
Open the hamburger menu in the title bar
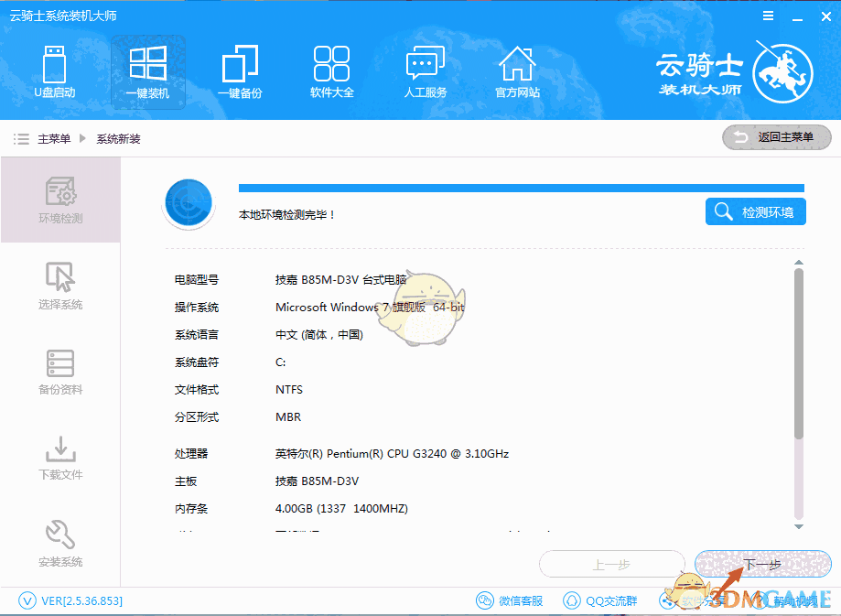pyautogui.click(x=767, y=15)
